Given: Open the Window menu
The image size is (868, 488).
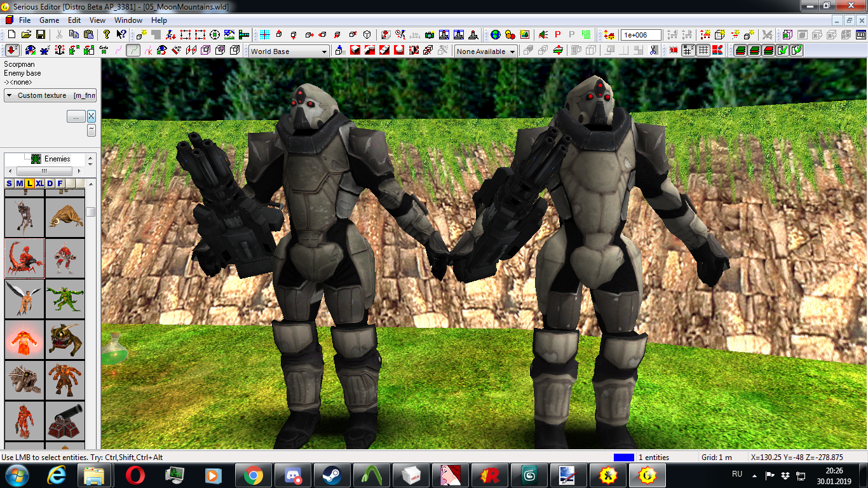Looking at the screenshot, I should coord(128,20).
